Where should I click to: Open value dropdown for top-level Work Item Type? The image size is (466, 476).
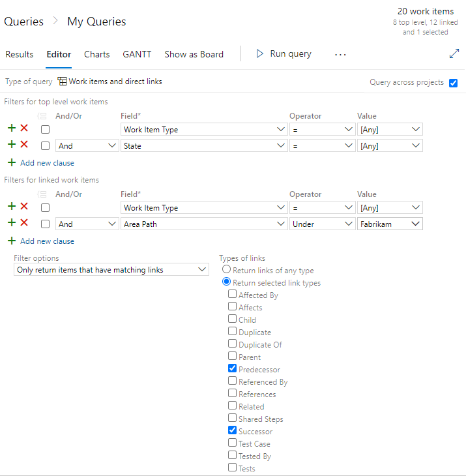(390, 130)
